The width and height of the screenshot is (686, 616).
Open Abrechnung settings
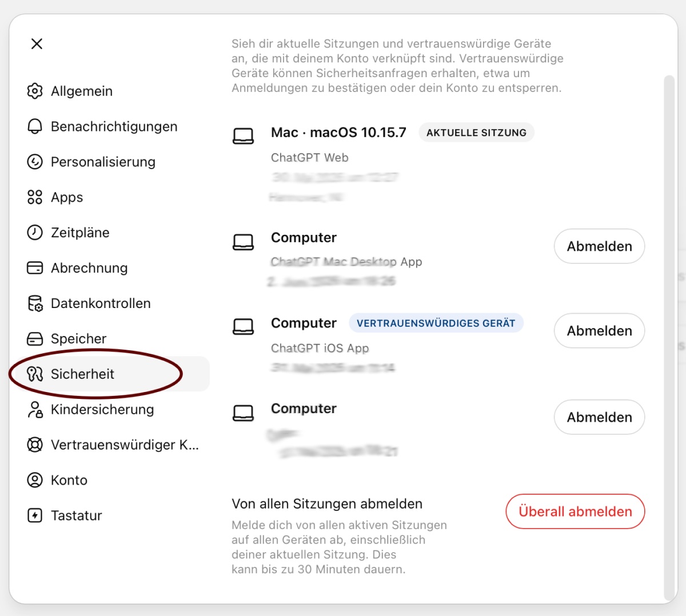(x=113, y=268)
